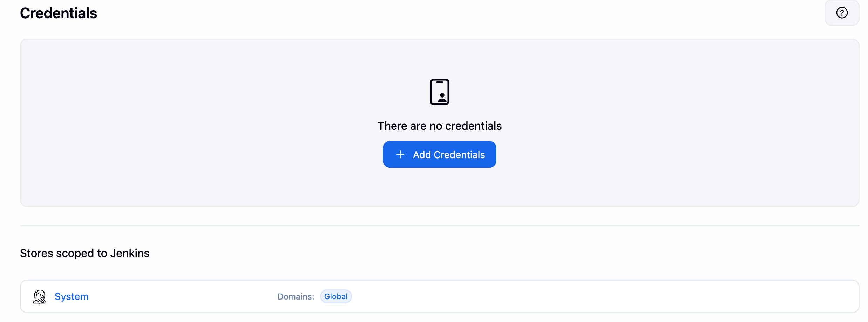Click the There are no credentials text
Viewport: 868px width, 322px height.
[439, 126]
